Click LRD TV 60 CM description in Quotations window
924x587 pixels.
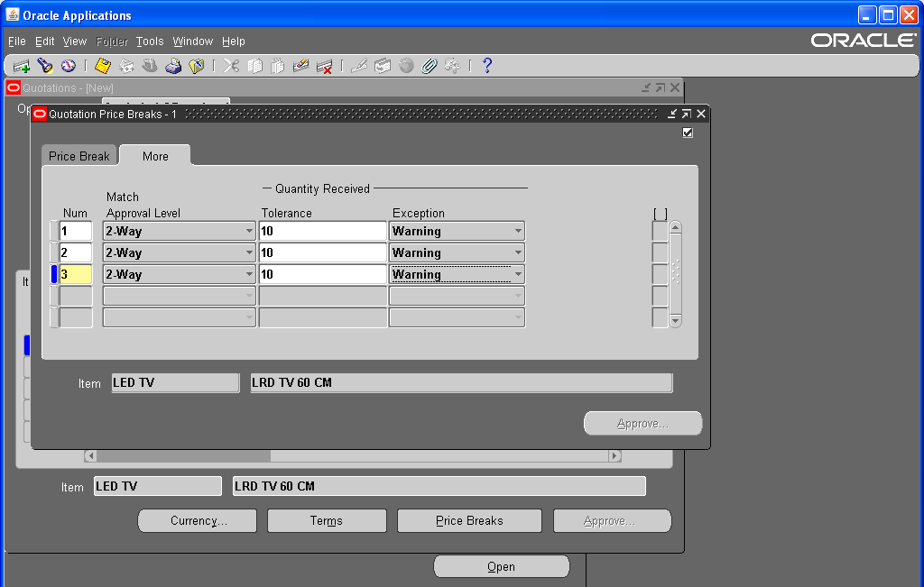pos(439,486)
